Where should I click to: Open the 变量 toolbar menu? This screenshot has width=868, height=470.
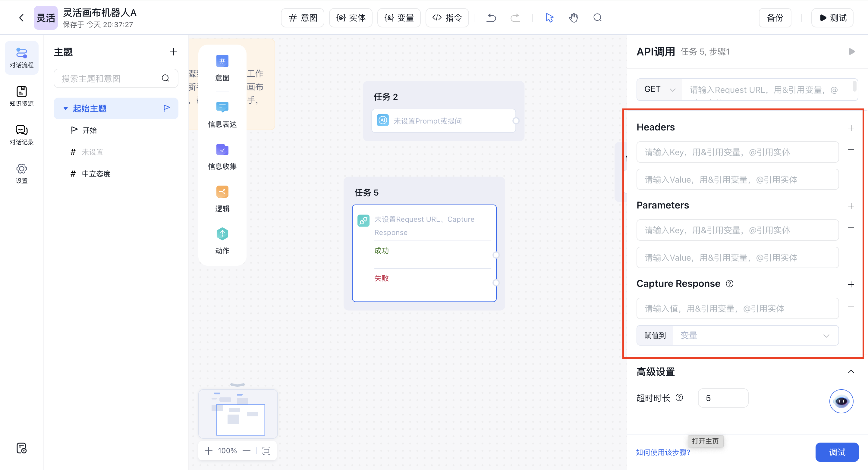coord(399,18)
